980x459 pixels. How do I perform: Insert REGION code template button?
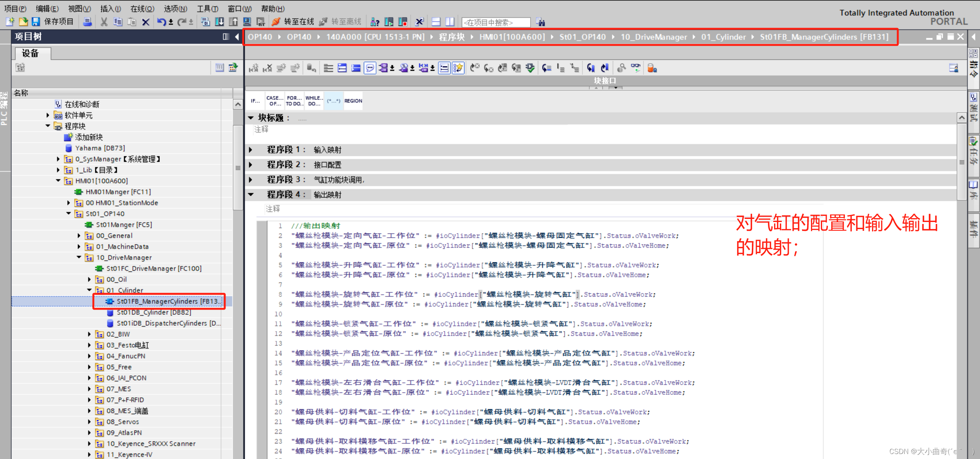click(x=353, y=101)
